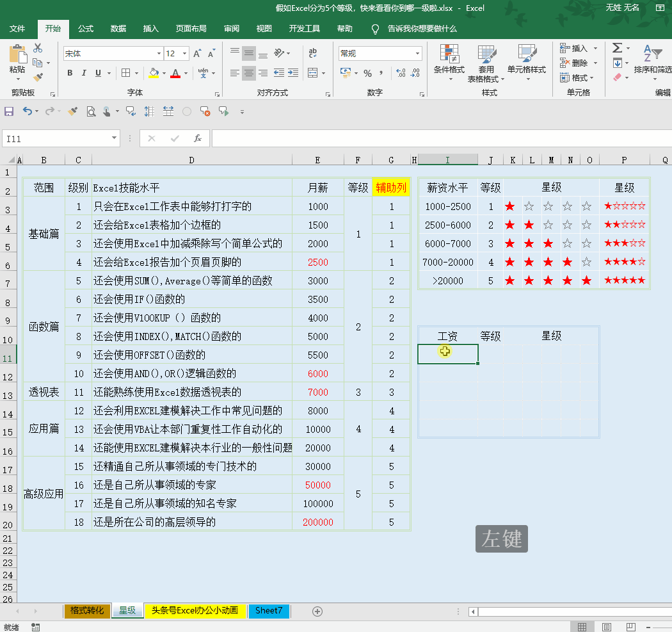Click accounting currency format icon

coord(346,73)
